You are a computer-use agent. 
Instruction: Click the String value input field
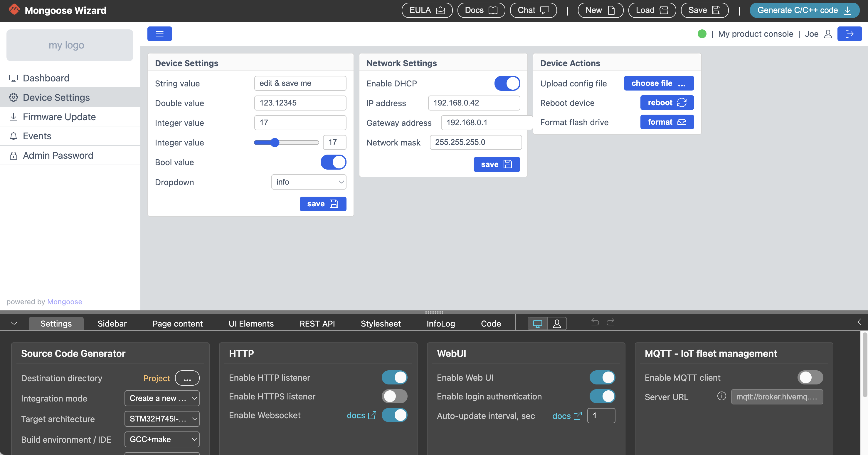[x=300, y=83]
